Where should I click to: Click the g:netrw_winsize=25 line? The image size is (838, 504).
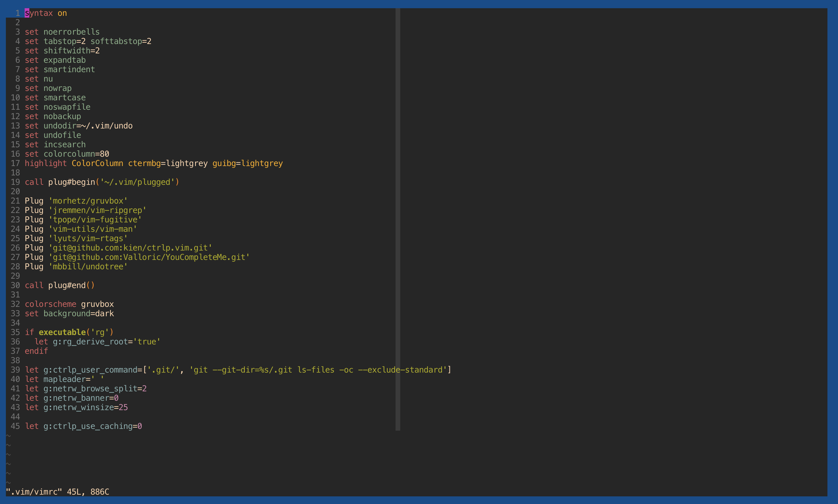(x=76, y=407)
